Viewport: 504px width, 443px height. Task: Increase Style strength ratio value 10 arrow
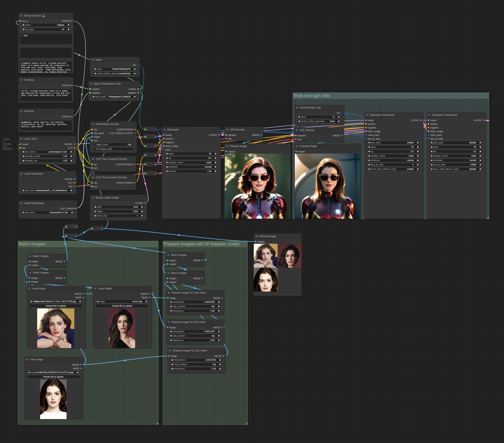pyautogui.click(x=339, y=117)
